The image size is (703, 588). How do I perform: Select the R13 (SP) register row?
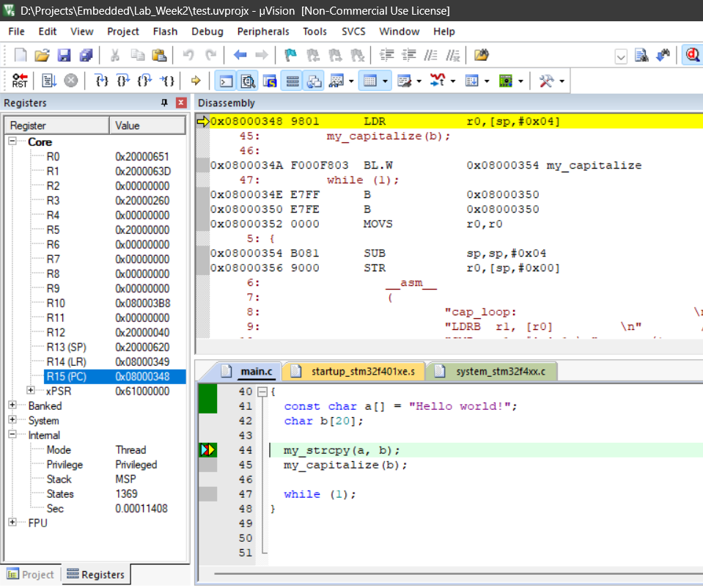(x=67, y=347)
